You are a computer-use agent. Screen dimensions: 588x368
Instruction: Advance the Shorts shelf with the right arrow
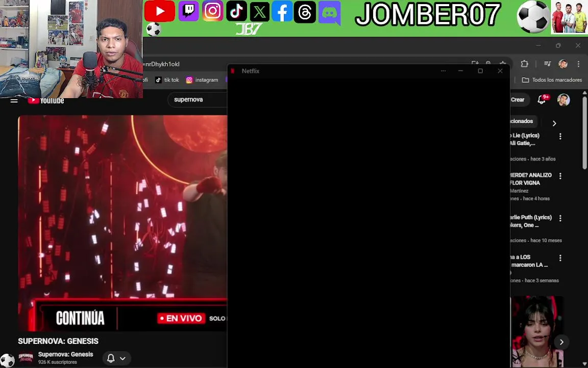(x=561, y=342)
